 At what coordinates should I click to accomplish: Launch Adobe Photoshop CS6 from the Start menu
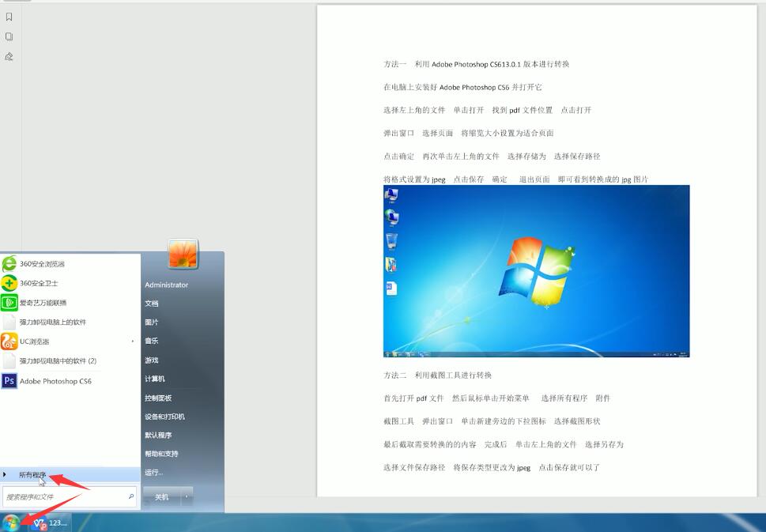(x=70, y=381)
